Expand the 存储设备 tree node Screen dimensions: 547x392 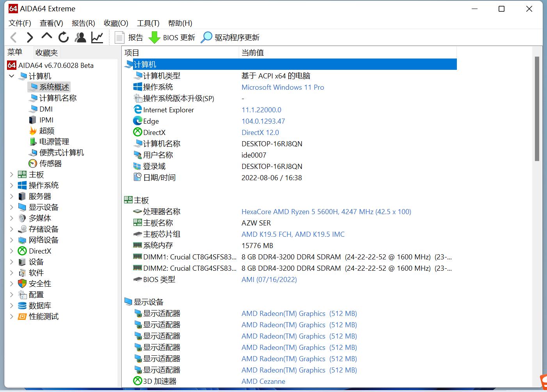(x=12, y=229)
